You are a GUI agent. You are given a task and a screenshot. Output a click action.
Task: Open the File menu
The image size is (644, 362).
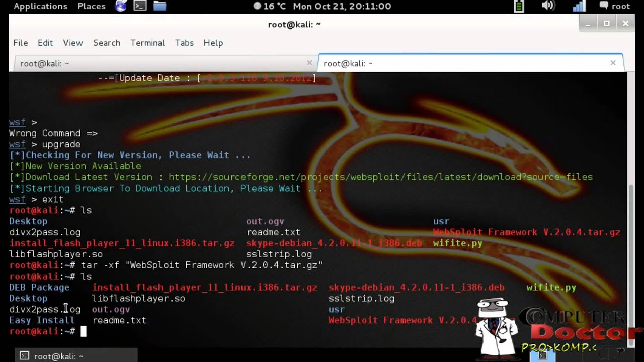click(21, 43)
